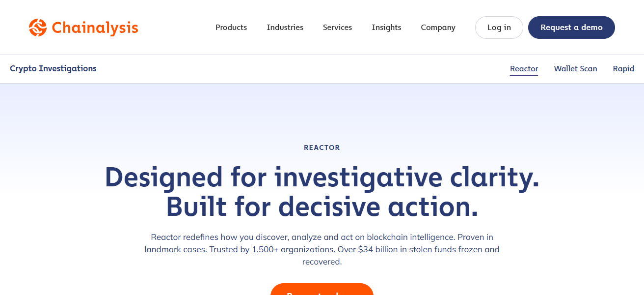This screenshot has height=295, width=644.
Task: Click the "$34 billion" figure in the description
Action: [378, 249]
